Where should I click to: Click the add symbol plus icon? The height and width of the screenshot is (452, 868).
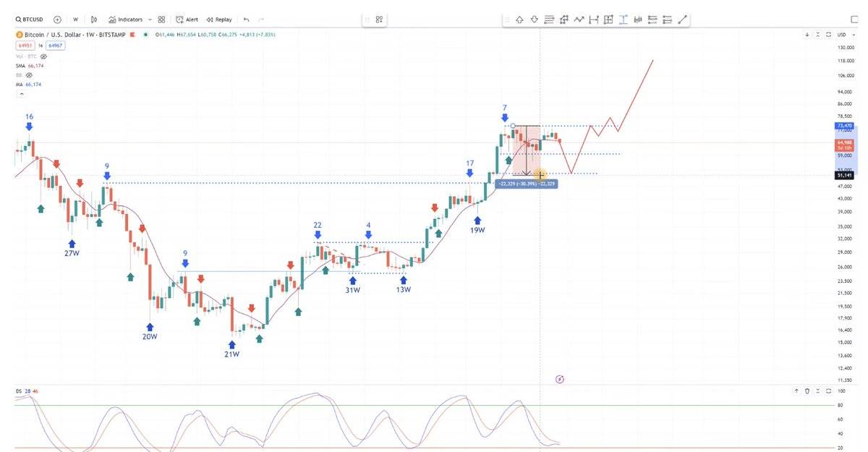click(x=57, y=20)
